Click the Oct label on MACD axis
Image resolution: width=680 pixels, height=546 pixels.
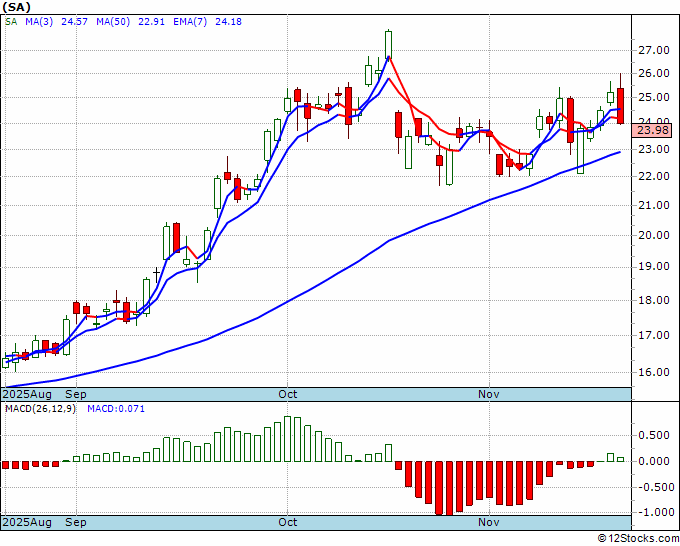[x=288, y=522]
